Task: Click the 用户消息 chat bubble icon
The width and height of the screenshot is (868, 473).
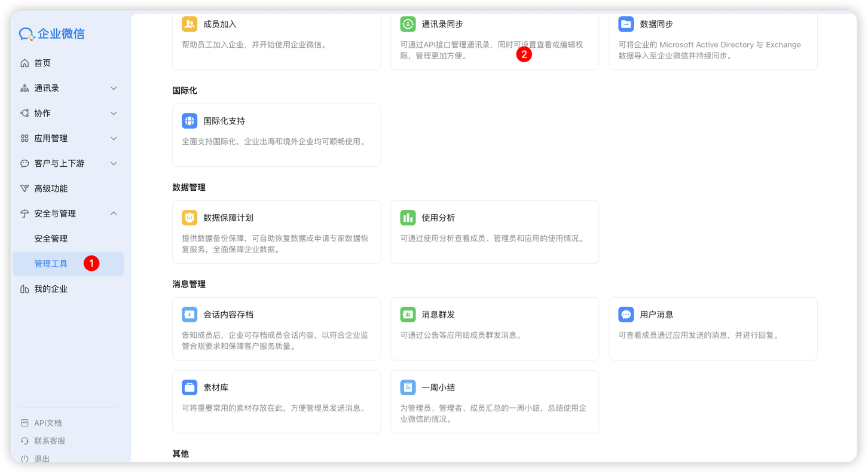Action: coord(626,315)
